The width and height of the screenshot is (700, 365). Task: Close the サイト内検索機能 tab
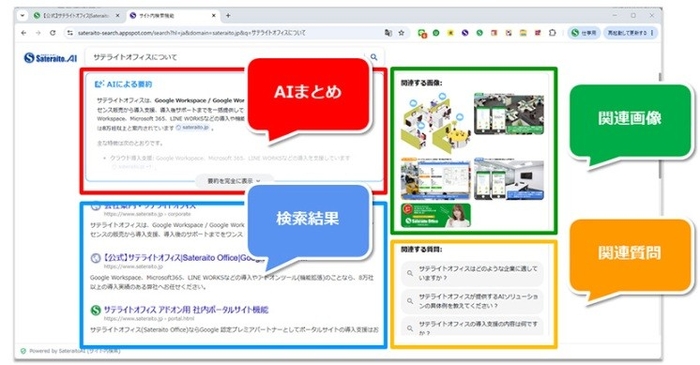[x=213, y=16]
